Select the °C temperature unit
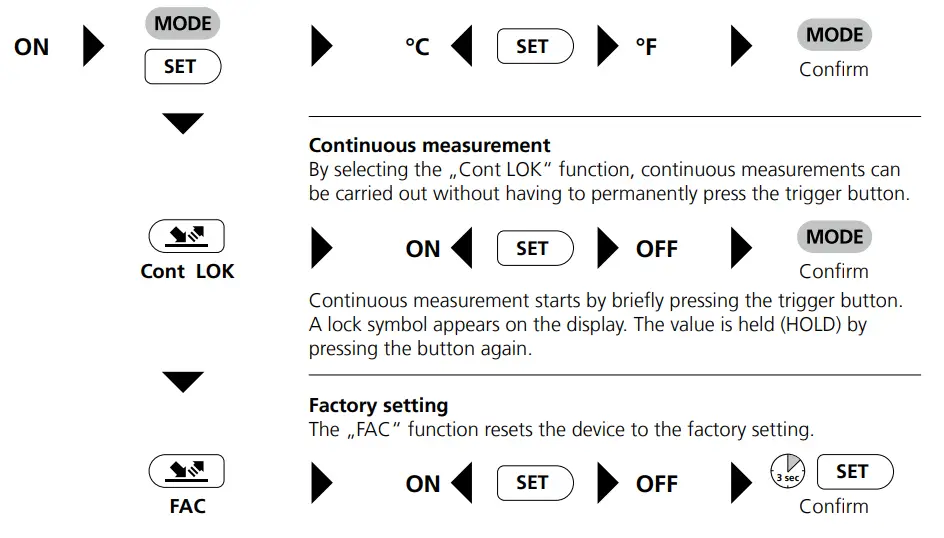The width and height of the screenshot is (944, 538). pos(417,47)
